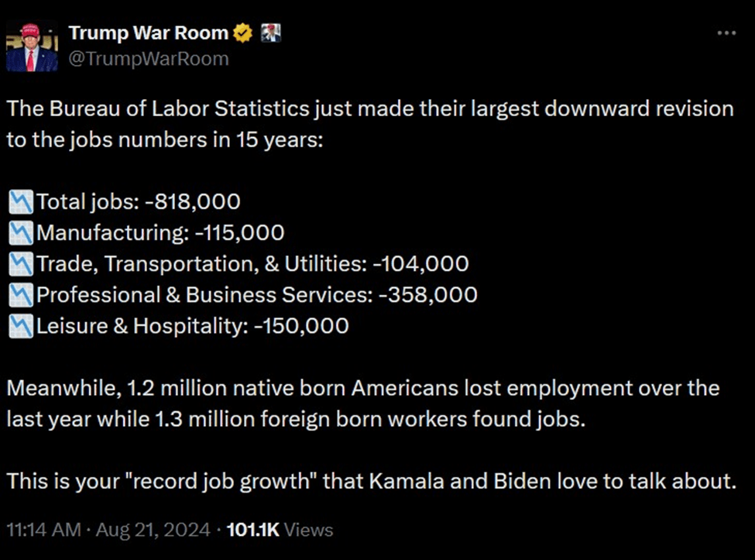Click the chart emoji beside Manufacturing
The width and height of the screenshot is (755, 560).
pos(21,232)
